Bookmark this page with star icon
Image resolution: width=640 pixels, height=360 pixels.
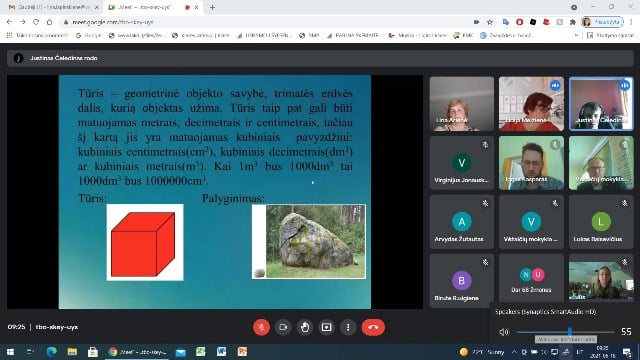[490, 22]
